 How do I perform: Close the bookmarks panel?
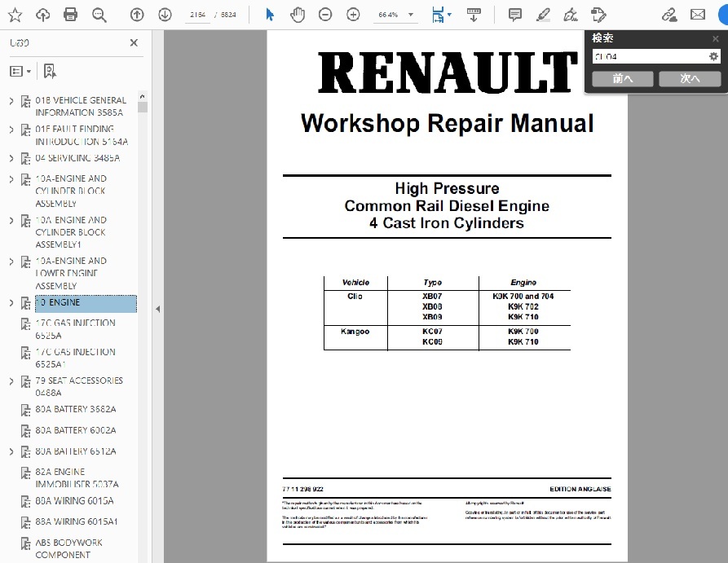pos(134,42)
